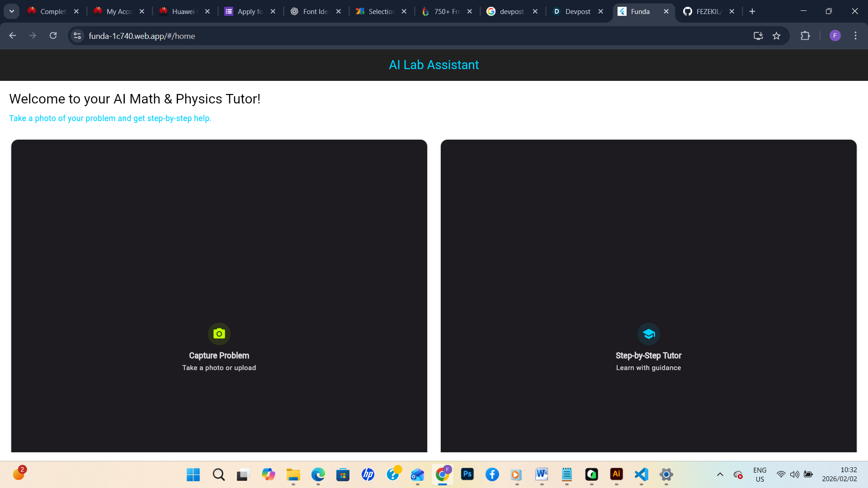Click the install app icon in address bar
Image resolution: width=868 pixels, height=488 pixels.
click(758, 36)
